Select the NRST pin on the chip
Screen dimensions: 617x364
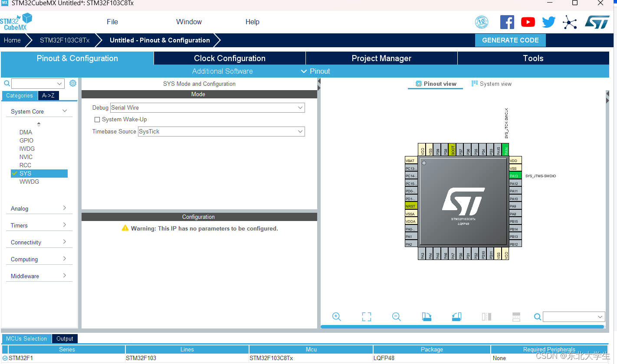tap(411, 206)
